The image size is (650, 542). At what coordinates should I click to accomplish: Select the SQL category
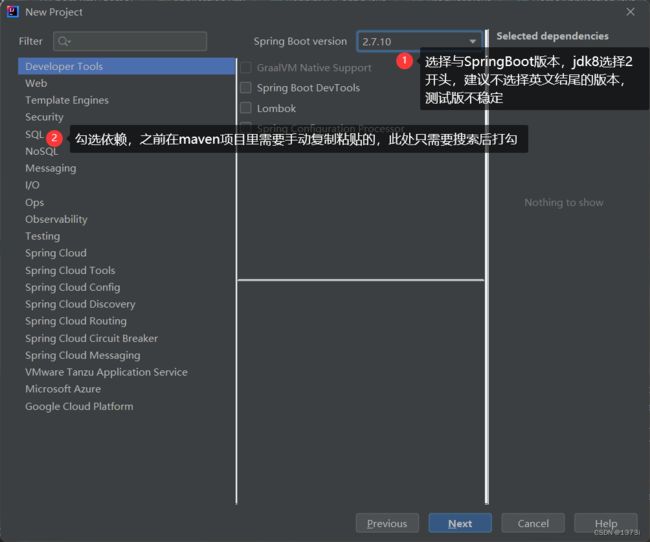(34, 134)
